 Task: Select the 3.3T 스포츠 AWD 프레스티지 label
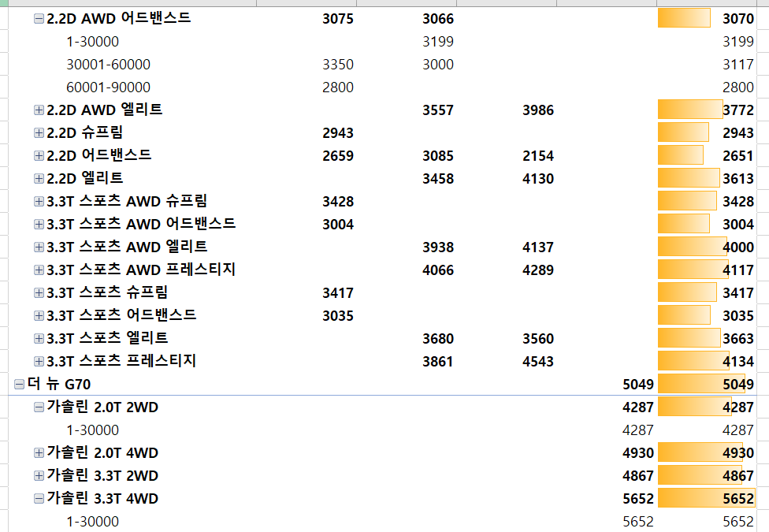pyautogui.click(x=141, y=270)
